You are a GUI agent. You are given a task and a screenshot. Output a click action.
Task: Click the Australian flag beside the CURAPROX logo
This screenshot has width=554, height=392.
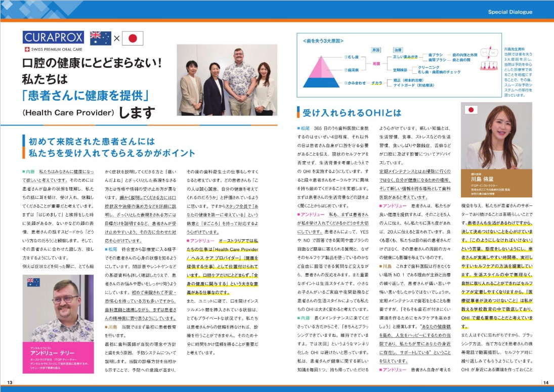tap(100, 38)
